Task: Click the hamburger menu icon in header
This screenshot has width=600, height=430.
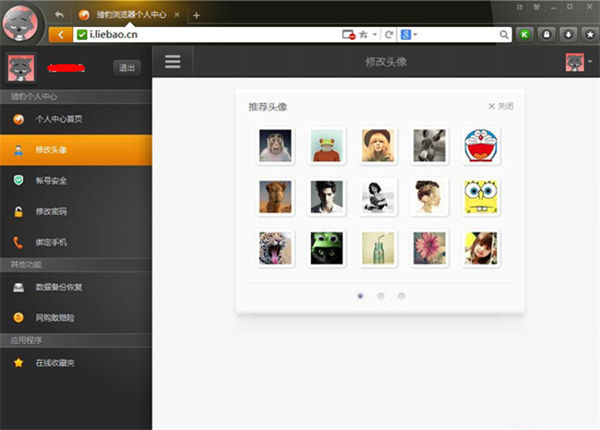Action: pyautogui.click(x=173, y=62)
